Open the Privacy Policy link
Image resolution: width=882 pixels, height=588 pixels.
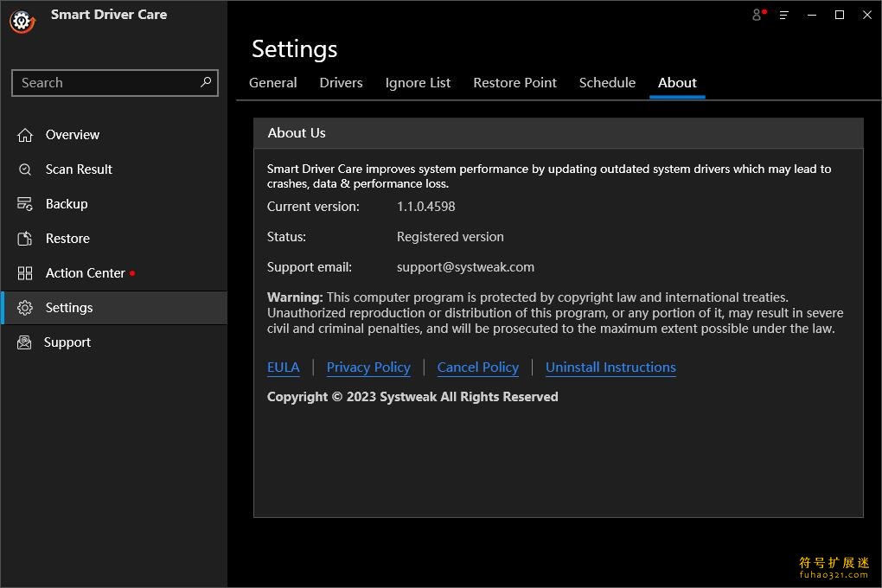(x=368, y=367)
